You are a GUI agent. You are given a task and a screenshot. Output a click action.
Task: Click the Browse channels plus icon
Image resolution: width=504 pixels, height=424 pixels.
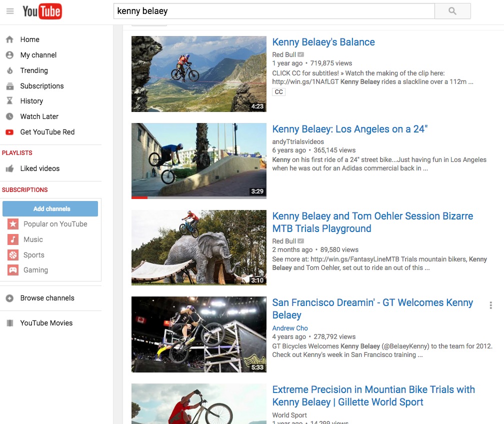point(9,298)
